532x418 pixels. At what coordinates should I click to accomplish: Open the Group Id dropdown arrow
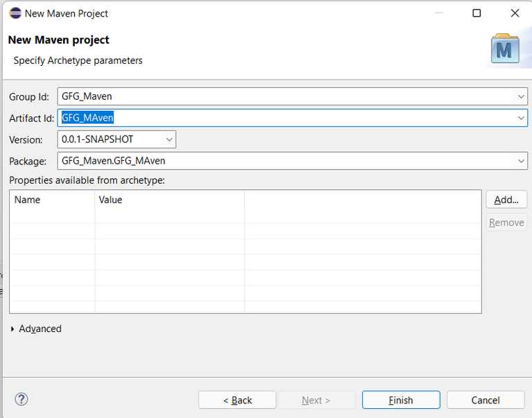[x=521, y=96]
